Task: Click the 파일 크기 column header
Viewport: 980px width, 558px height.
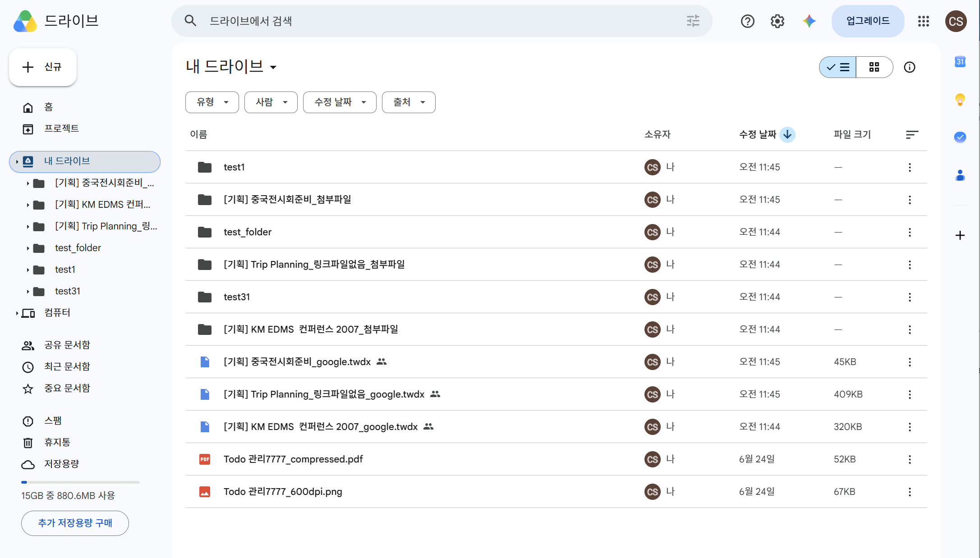Action: [x=852, y=134]
